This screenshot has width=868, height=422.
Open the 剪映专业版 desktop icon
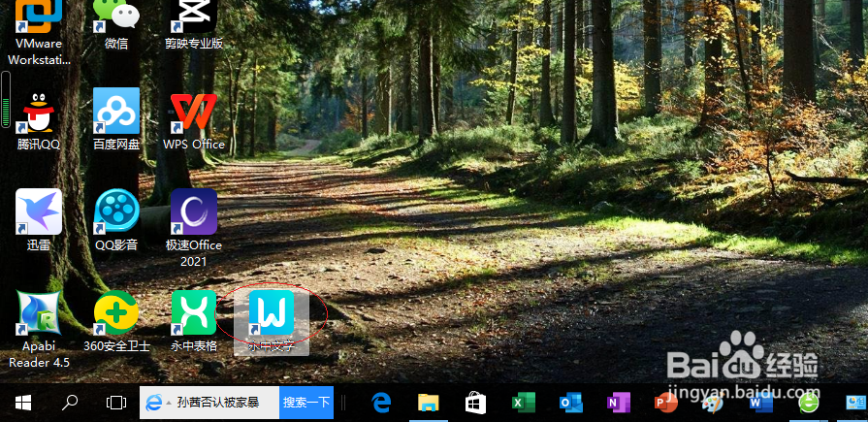click(x=194, y=25)
